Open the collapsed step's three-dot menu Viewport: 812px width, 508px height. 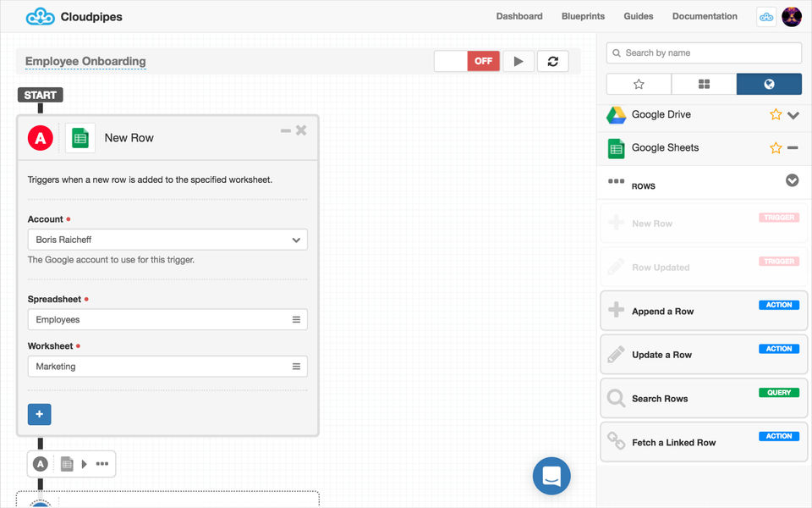(102, 463)
